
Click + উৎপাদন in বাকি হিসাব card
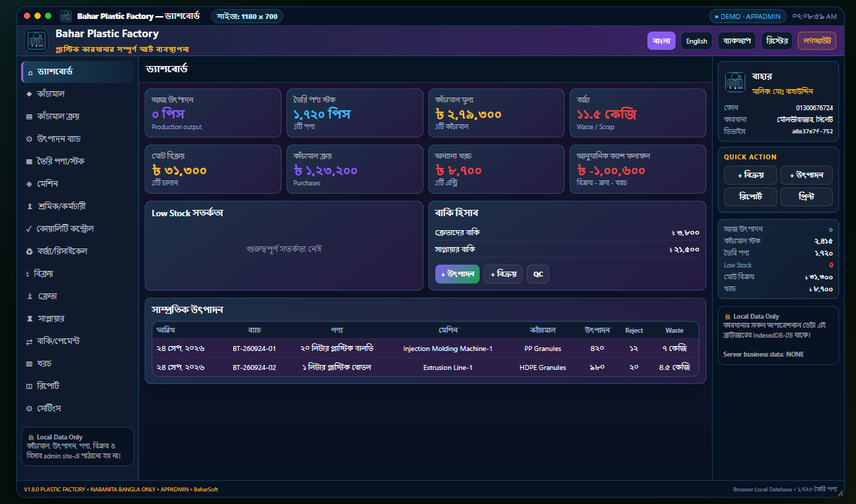(x=457, y=274)
